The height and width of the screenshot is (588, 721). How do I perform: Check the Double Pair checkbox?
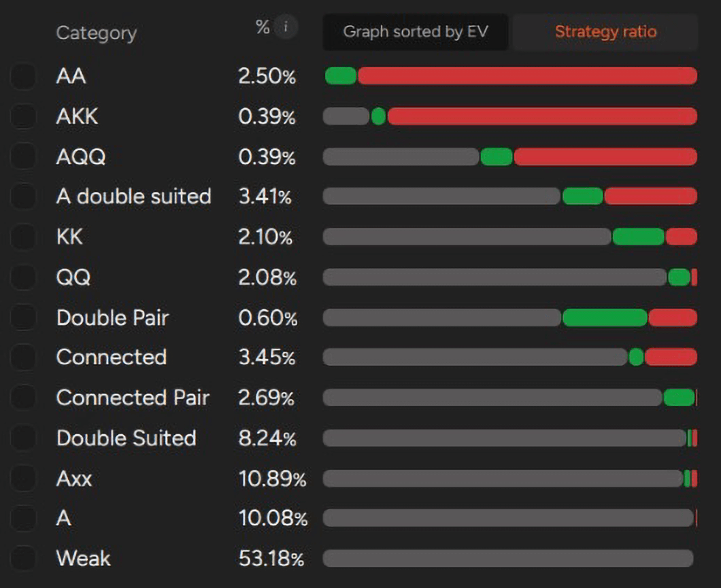click(23, 317)
